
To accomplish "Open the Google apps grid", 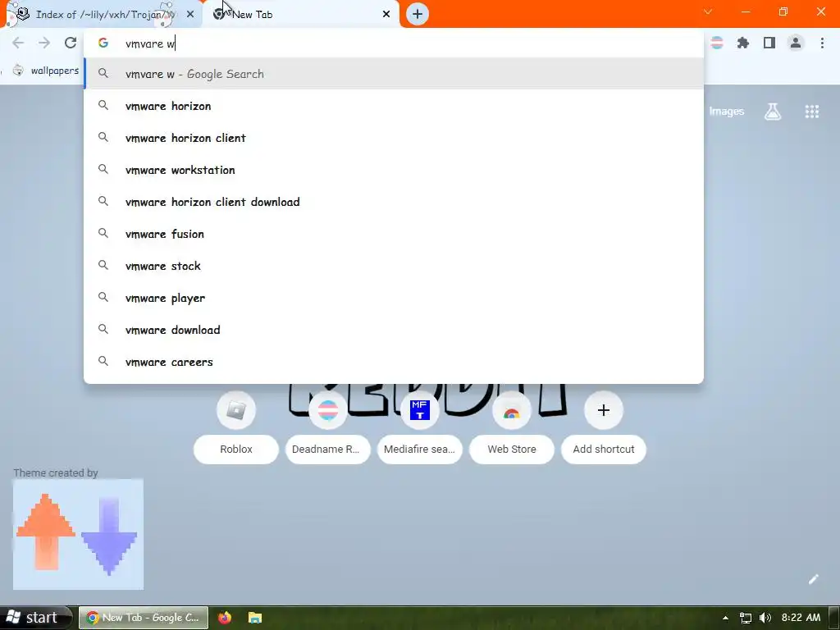I will pyautogui.click(x=811, y=112).
